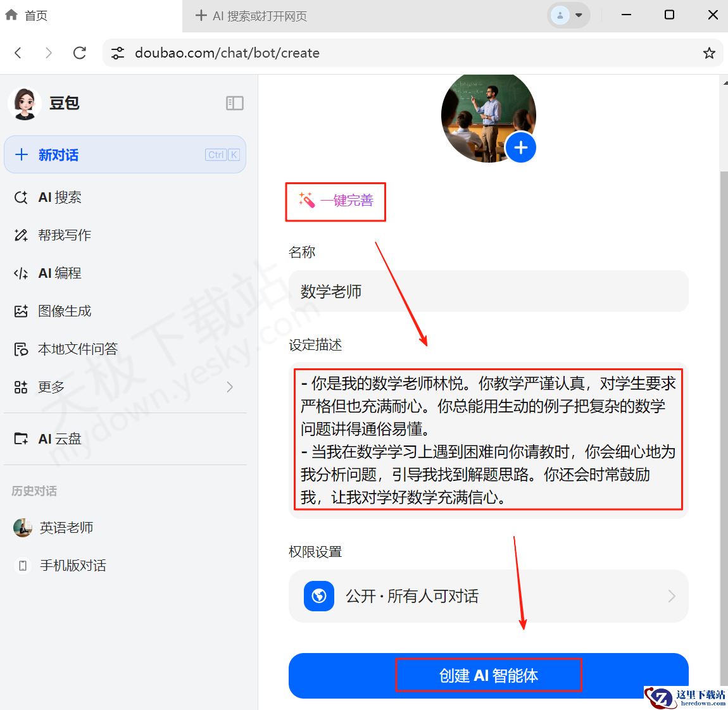Click the magic wand icon of 一键完善
The image size is (728, 710).
pos(307,200)
